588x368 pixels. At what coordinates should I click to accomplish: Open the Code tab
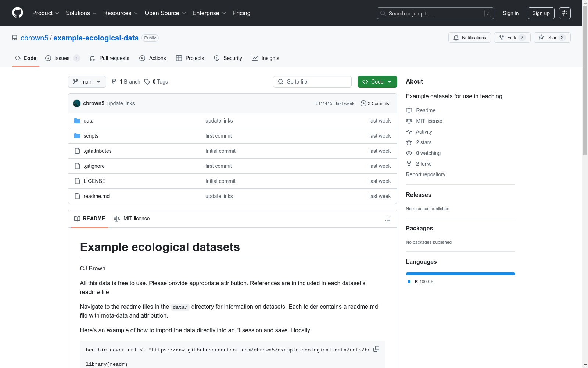[26, 58]
